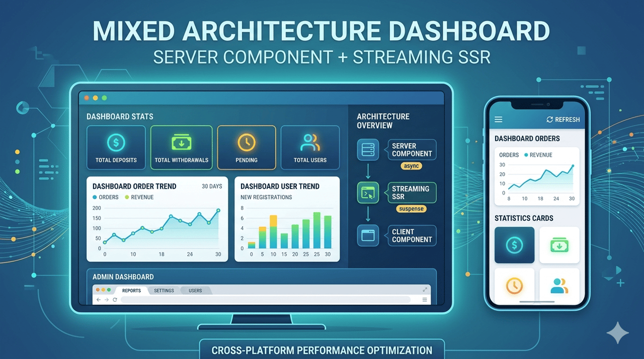Click the Total Users people icon
The image size is (644, 359).
point(310,143)
